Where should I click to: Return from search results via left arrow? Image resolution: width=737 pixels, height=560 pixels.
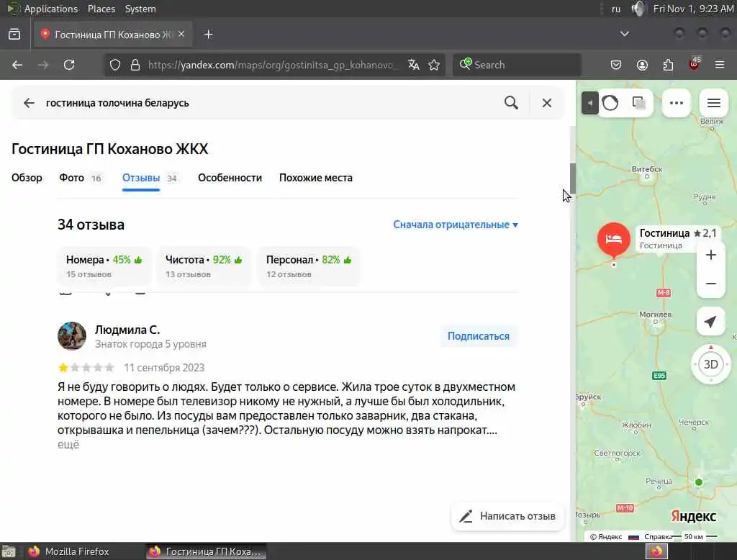[x=29, y=103]
